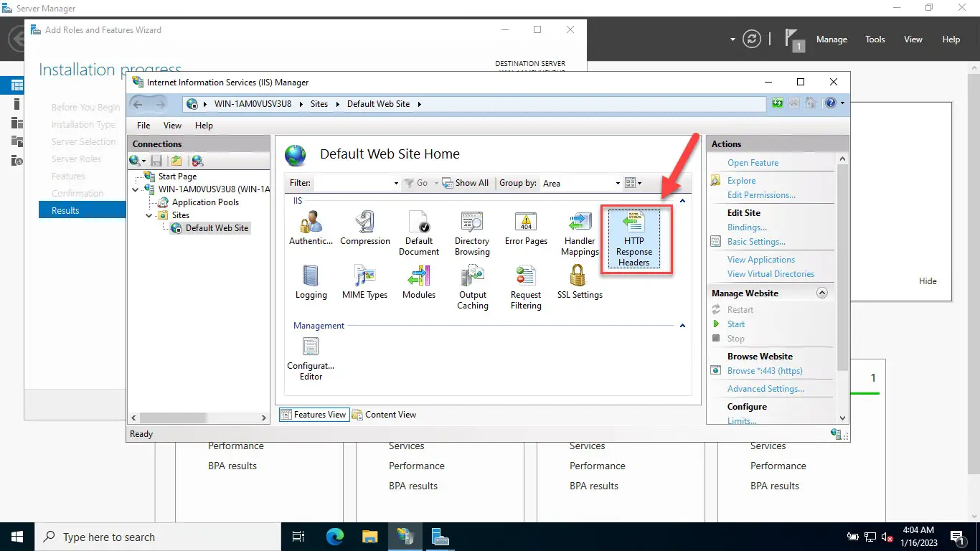Open the IIS Manager View menu
The height and width of the screenshot is (551, 980).
[173, 126]
